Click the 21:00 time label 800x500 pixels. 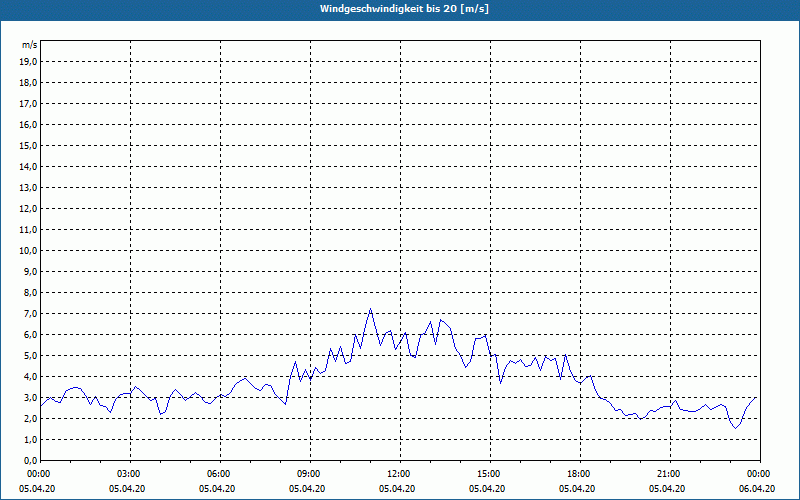click(x=670, y=474)
